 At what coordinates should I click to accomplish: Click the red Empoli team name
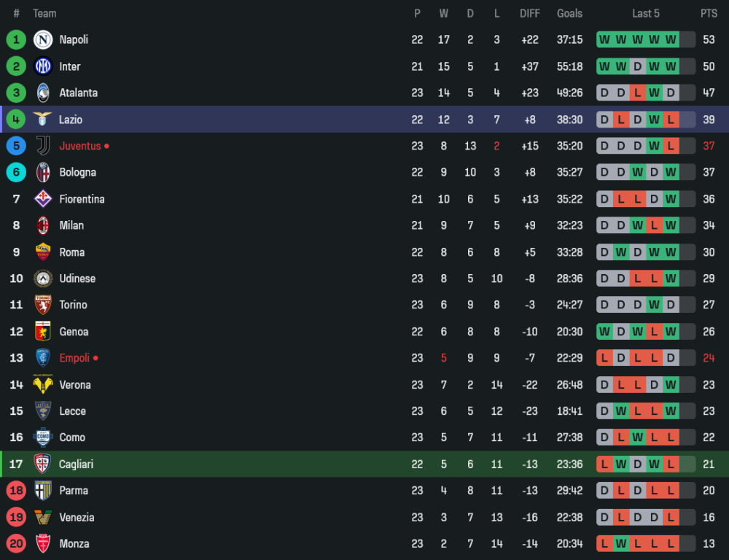pos(74,358)
